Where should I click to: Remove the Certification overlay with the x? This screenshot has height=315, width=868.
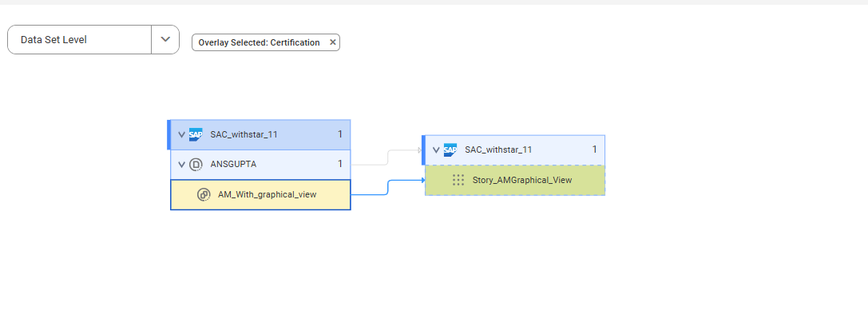coord(333,42)
